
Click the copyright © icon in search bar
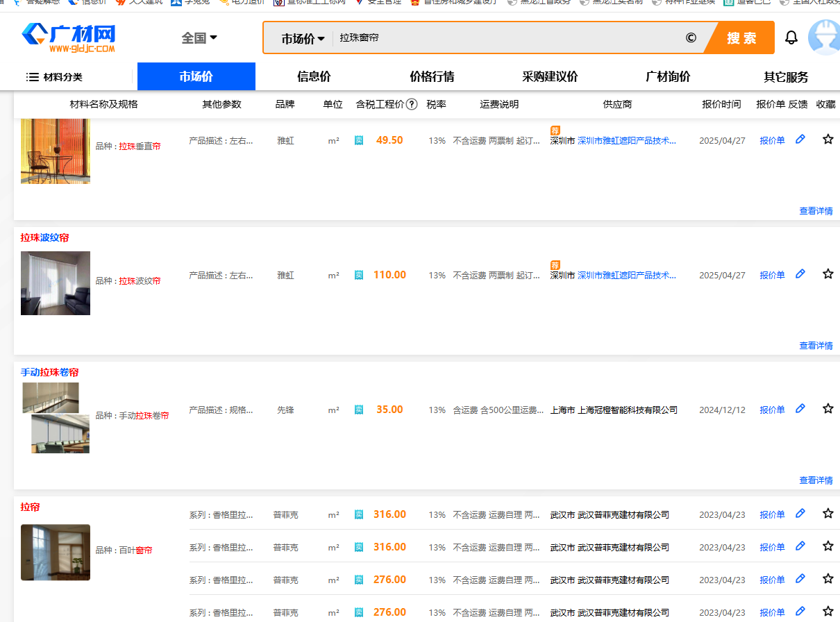tap(691, 37)
